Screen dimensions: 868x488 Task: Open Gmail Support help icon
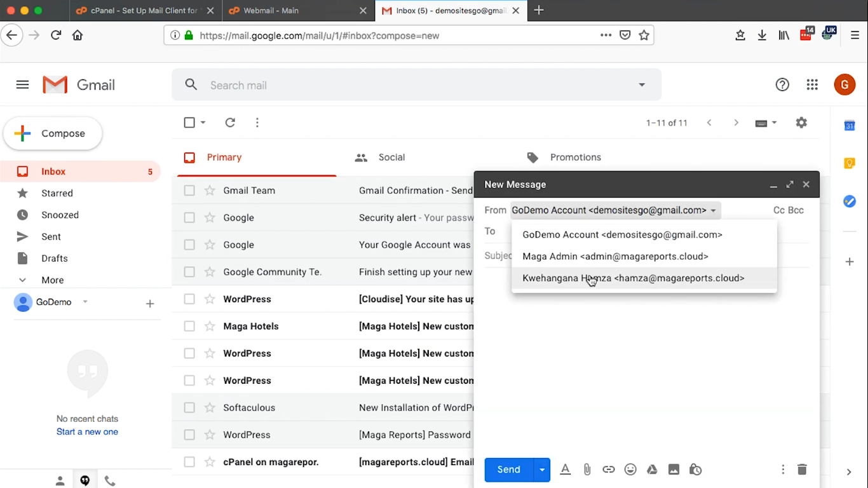tap(782, 85)
